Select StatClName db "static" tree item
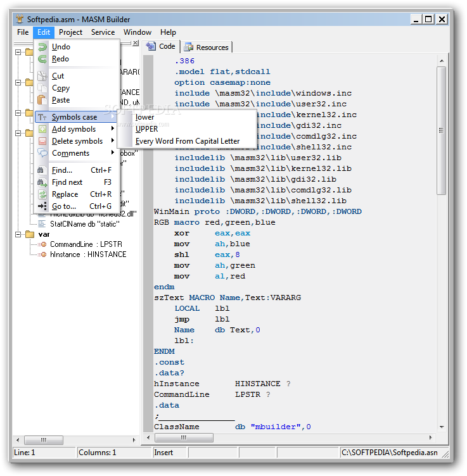Viewport: 467px width, 476px height. coord(85,224)
